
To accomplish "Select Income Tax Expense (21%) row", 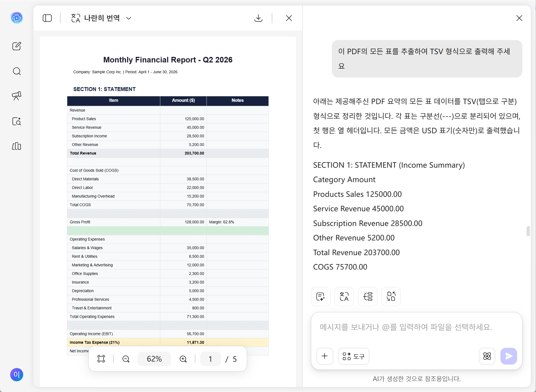I will [168, 342].
